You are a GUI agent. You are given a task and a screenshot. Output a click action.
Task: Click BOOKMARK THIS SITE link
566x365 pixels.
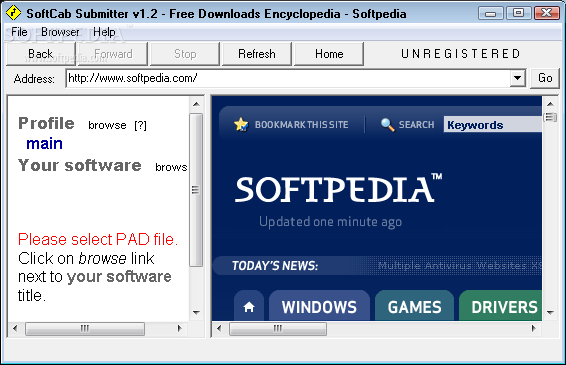coord(301,125)
